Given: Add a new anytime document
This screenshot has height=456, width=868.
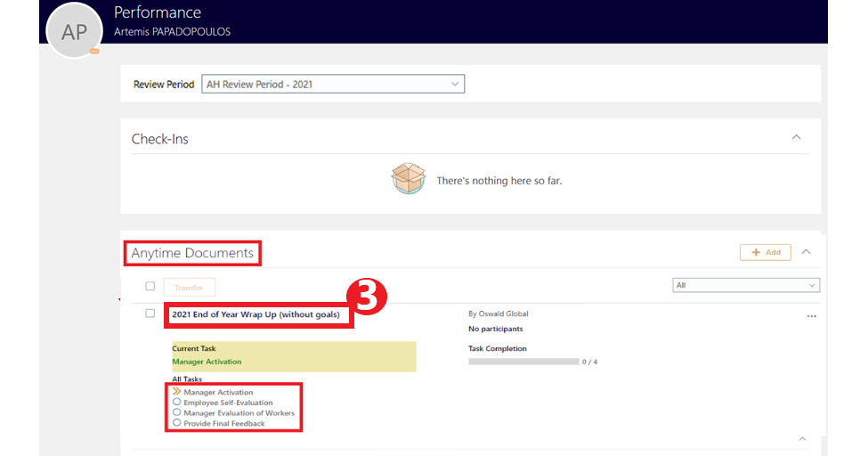Looking at the screenshot, I should tap(766, 252).
